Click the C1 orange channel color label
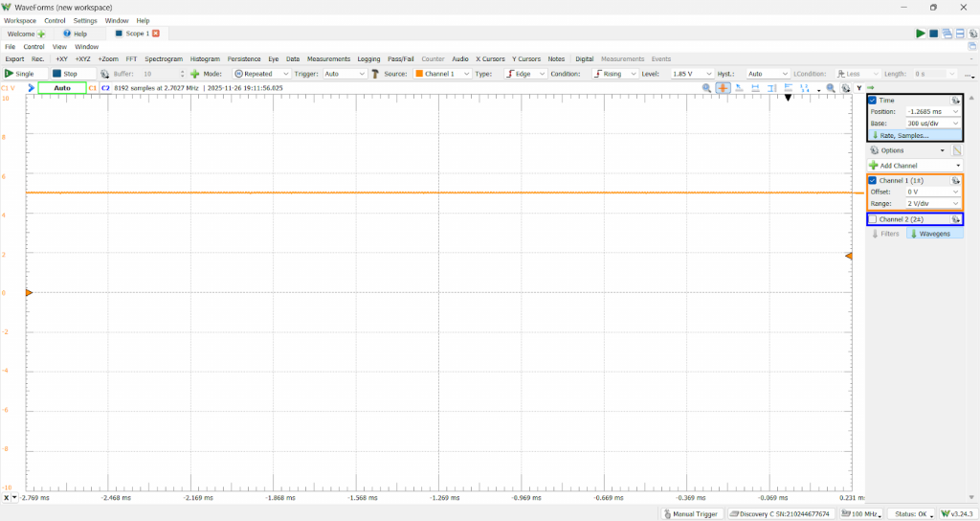Image resolution: width=980 pixels, height=521 pixels. click(93, 87)
